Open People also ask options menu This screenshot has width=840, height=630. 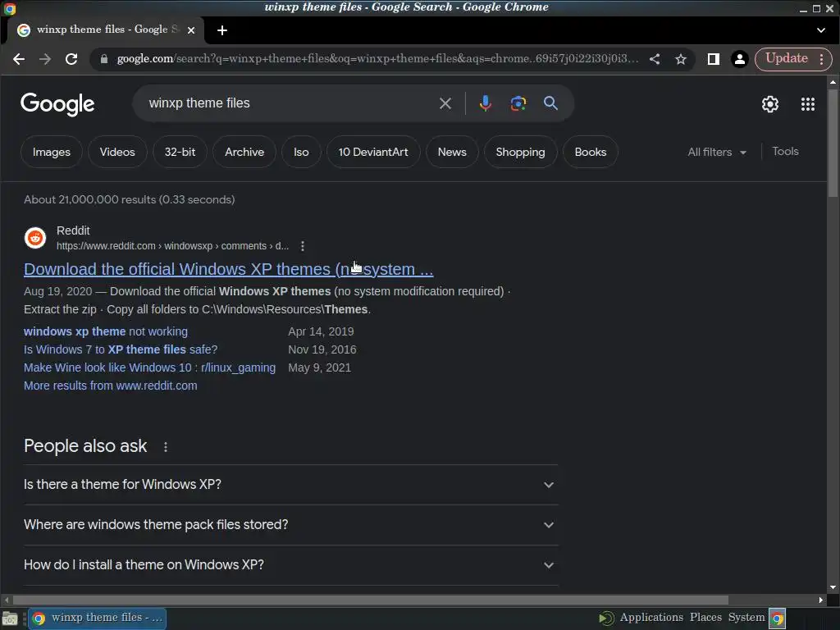tap(166, 447)
